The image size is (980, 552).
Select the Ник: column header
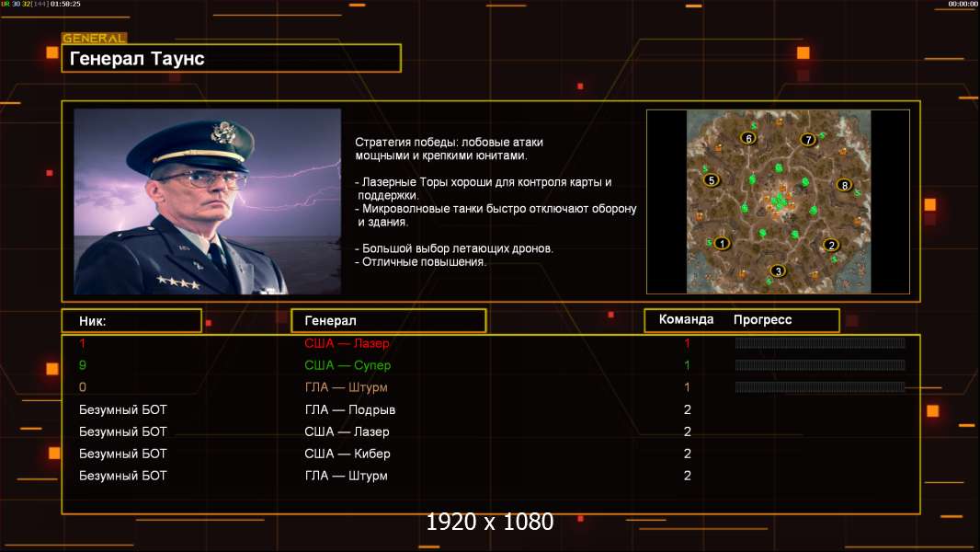pyautogui.click(x=131, y=321)
